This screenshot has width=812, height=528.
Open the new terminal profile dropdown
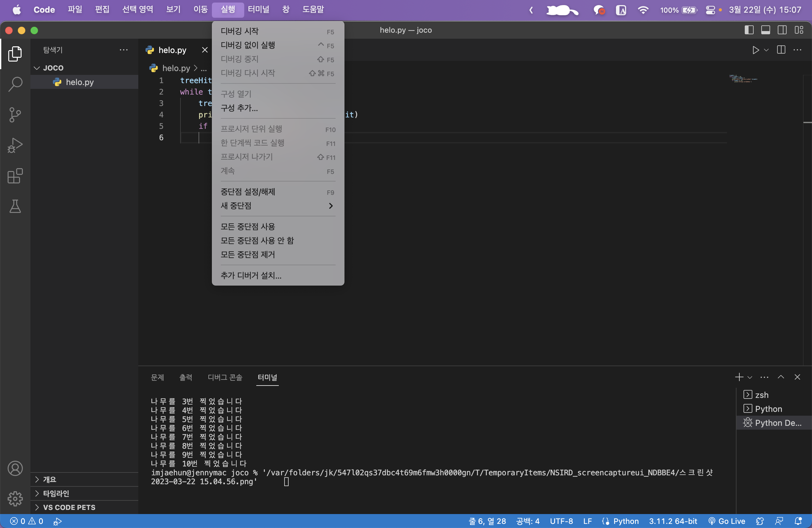(750, 377)
